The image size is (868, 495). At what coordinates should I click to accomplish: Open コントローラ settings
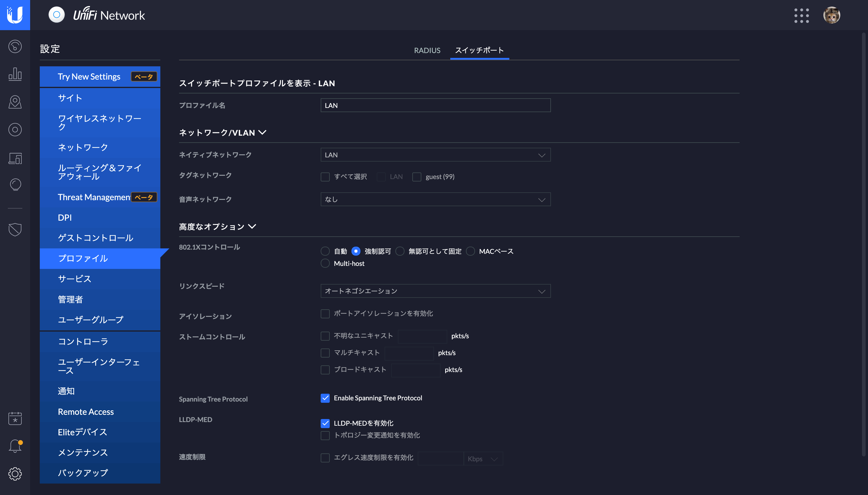point(100,342)
